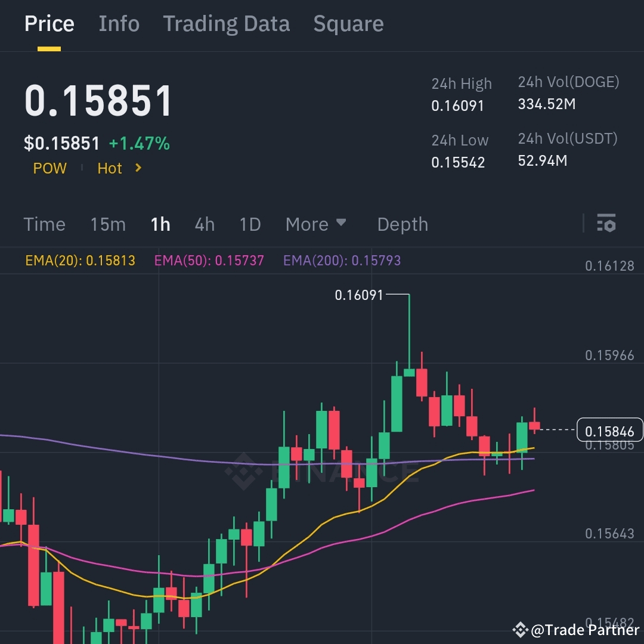The image size is (644, 644).
Task: Switch to the Depth view
Action: coord(402,224)
